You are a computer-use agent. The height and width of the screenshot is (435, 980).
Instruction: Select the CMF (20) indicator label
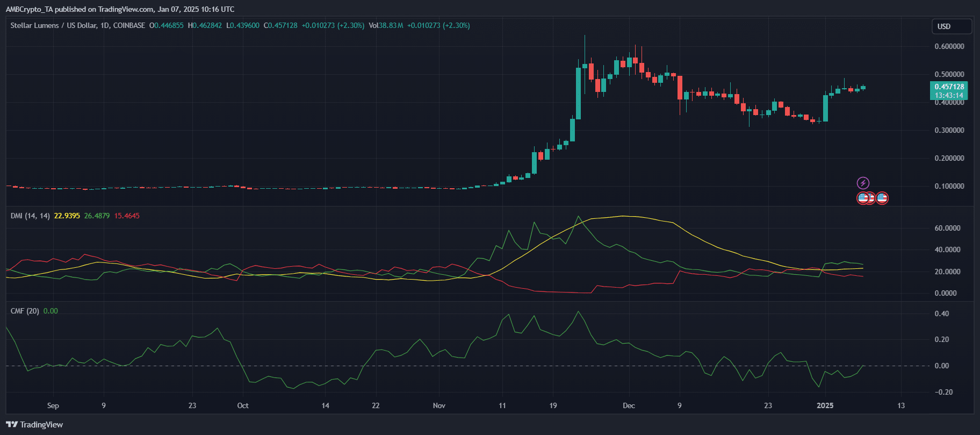(x=25, y=311)
